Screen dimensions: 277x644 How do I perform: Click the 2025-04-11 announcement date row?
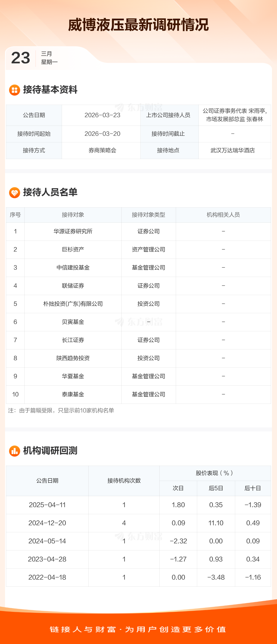47,505
